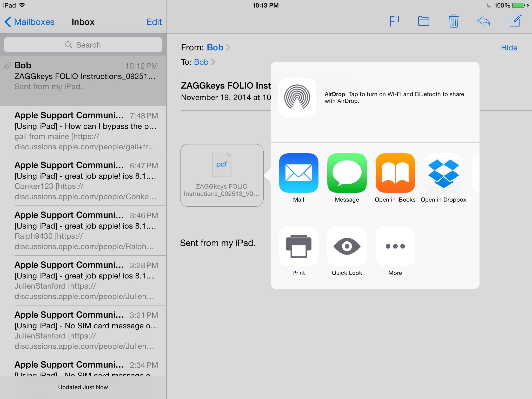This screenshot has height=399, width=532.
Task: Flag this email message
Action: click(394, 21)
